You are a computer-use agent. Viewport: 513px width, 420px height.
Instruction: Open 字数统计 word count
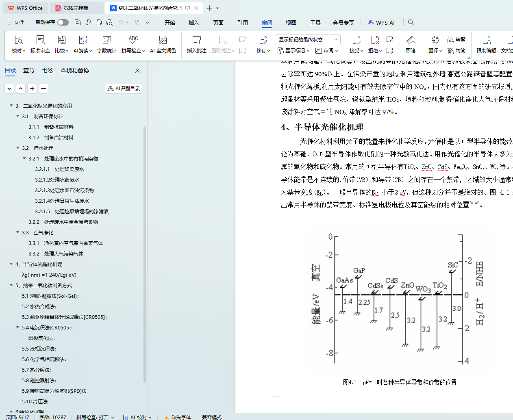107,44
